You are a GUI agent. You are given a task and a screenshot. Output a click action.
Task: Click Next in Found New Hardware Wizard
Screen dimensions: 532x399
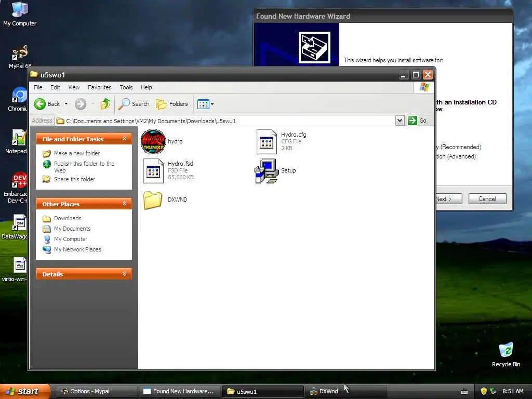(x=449, y=199)
